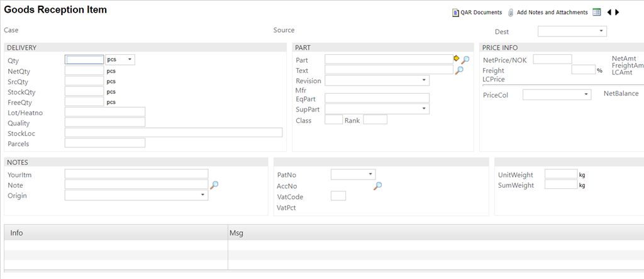This screenshot has height=279, width=644.
Task: Search parts with magnifier next to Part
Action: (465, 60)
